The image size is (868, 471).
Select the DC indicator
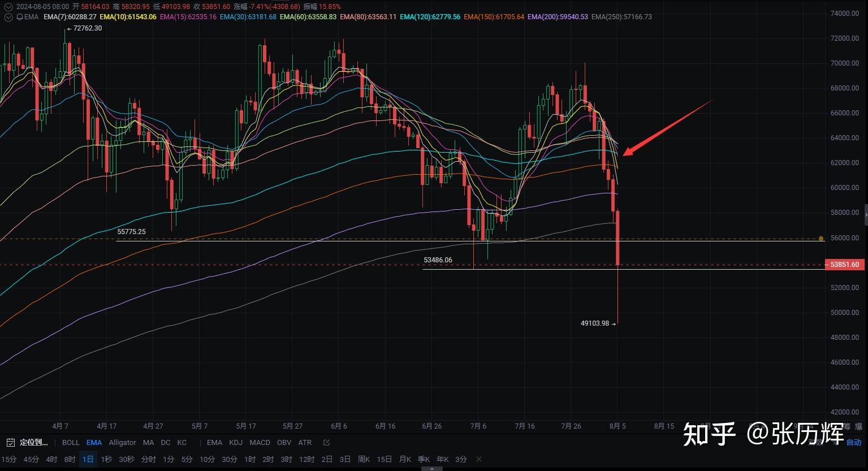click(x=166, y=443)
